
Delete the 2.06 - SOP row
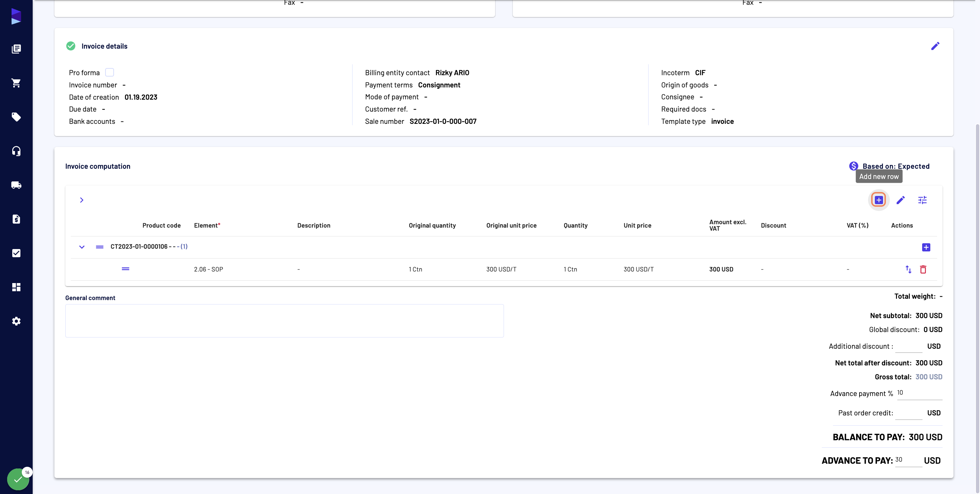coord(923,269)
